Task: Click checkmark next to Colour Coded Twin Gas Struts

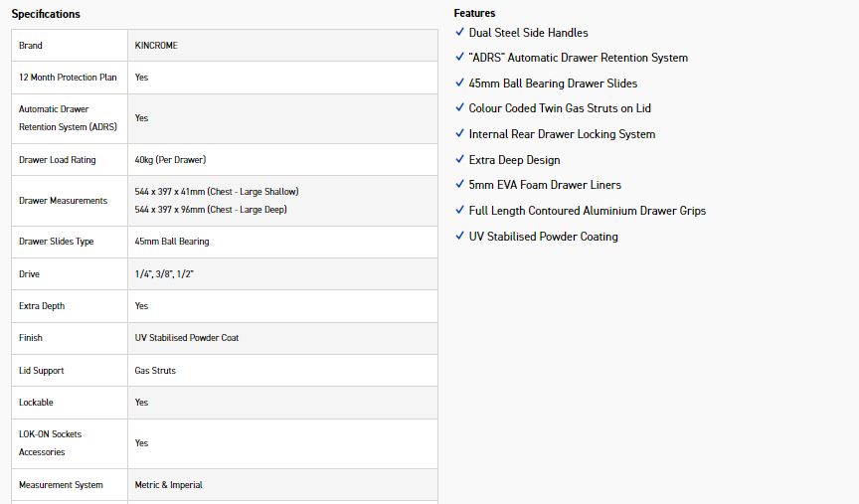Action: coord(459,108)
